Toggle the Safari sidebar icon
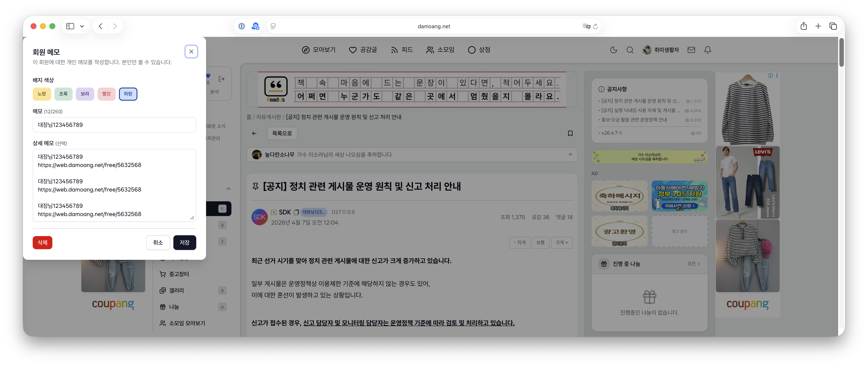This screenshot has width=868, height=367. click(x=70, y=26)
